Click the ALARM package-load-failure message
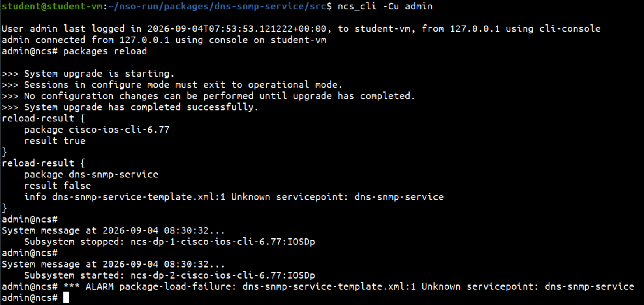The width and height of the screenshot is (644, 305). (x=349, y=286)
